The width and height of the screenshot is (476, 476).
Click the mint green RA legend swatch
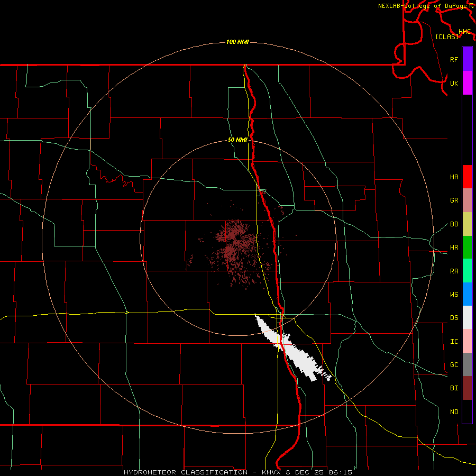[467, 271]
